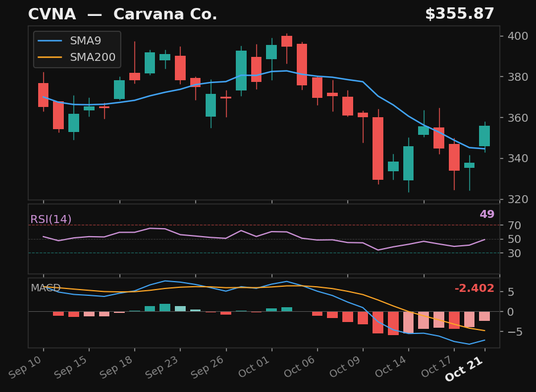Click the RSI 50 axis label
Viewport: 536px width, 392px height.
(x=514, y=239)
